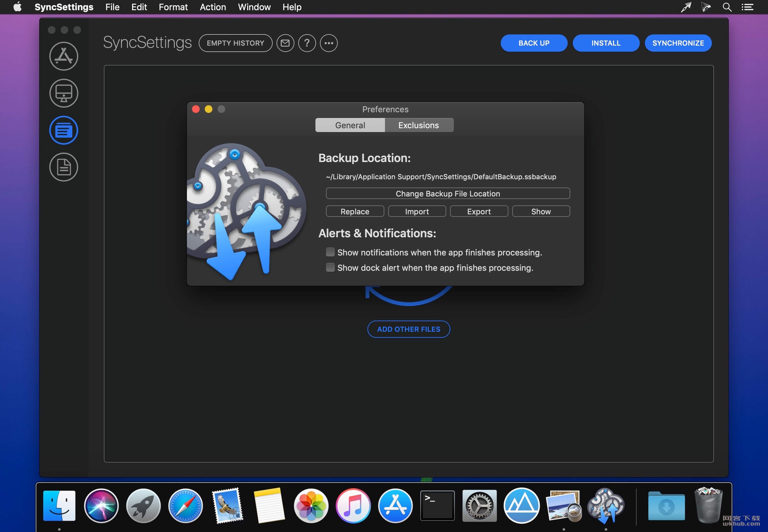Open Preview from the dock
The image size is (768, 532).
563,505
